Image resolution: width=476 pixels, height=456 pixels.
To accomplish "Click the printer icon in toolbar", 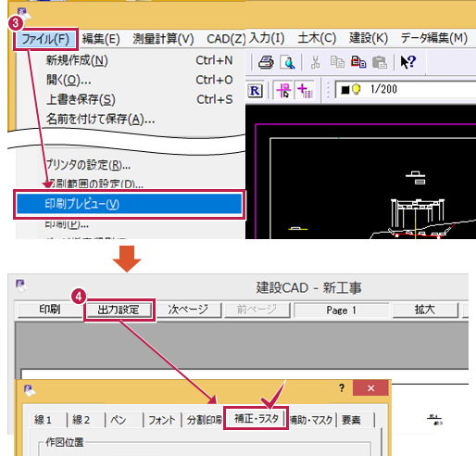I will pos(266,62).
